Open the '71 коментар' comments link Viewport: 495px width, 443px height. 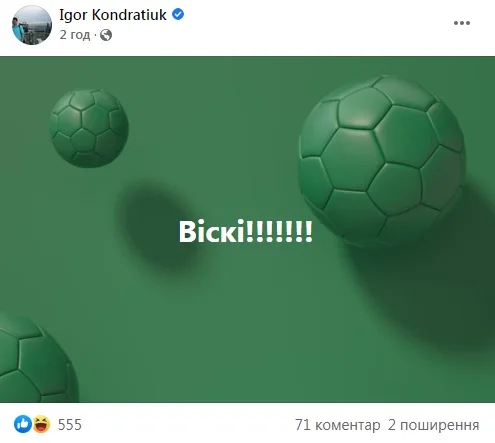pos(337,425)
